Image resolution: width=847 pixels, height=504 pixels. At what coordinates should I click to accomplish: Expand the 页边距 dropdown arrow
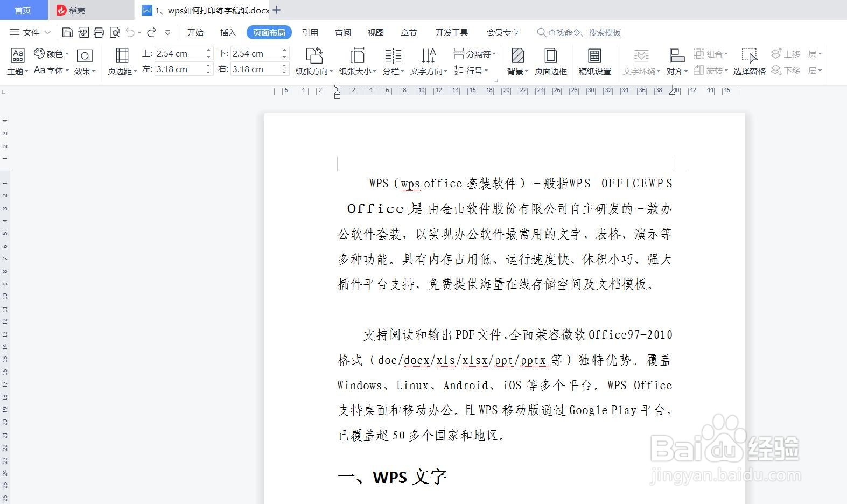point(135,71)
